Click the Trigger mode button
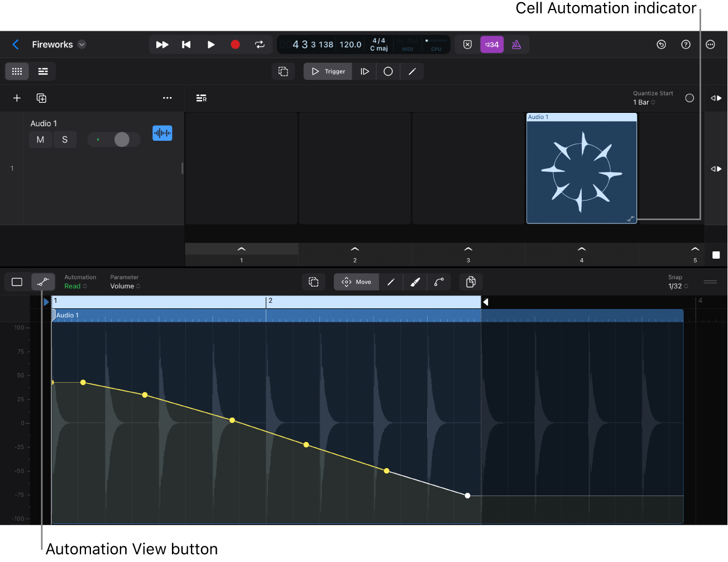 [x=328, y=72]
